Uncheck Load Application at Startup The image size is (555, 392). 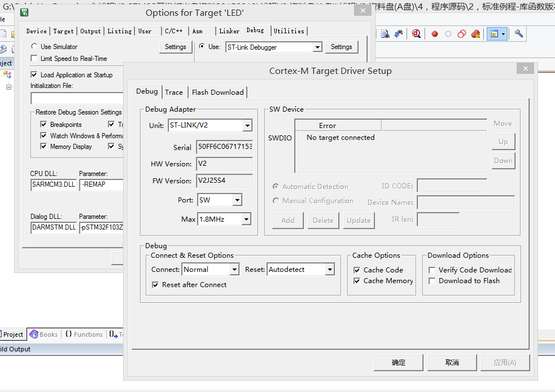[34, 74]
